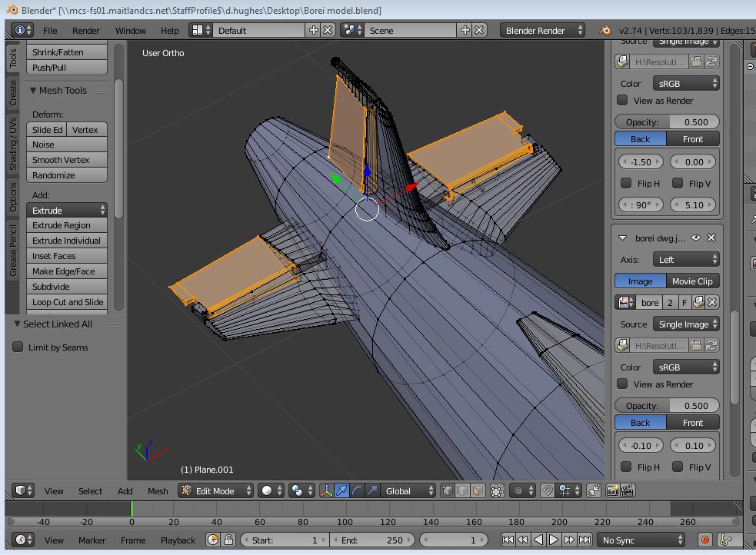Enable the lower View as Render checkbox
This screenshot has width=756, height=555.
[622, 384]
